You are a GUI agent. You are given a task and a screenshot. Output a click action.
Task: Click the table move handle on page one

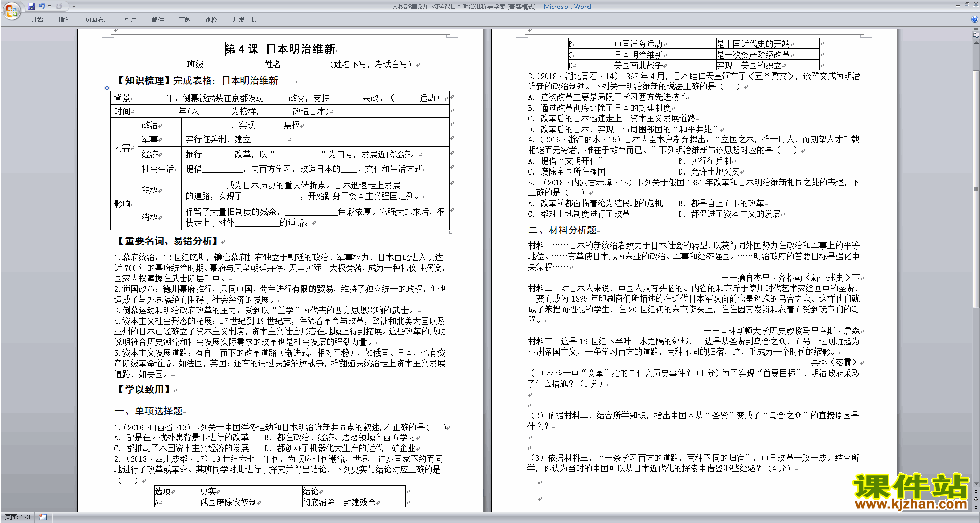107,88
